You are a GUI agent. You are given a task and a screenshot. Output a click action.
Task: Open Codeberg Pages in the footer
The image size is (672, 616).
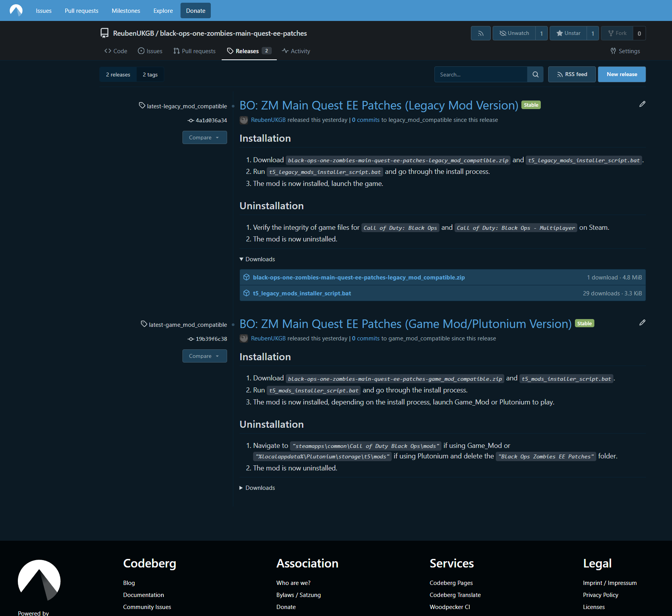click(451, 583)
